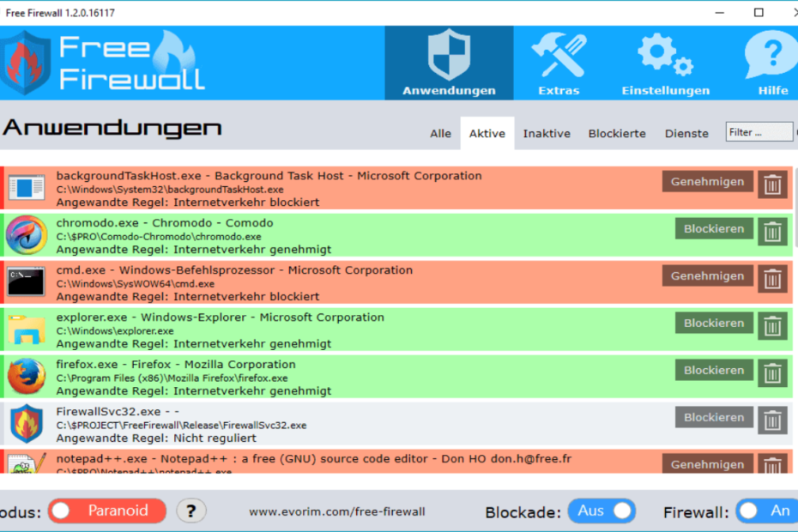Image resolution: width=798 pixels, height=532 pixels.
Task: Select the path C:\Windows\SysWOW64\cmd.exe
Action: pyautogui.click(x=136, y=284)
